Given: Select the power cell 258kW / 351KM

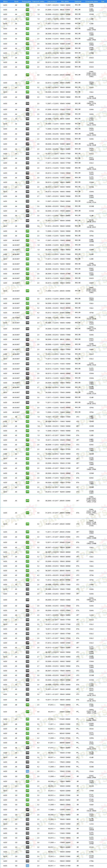Looking at the screenshot, I should tap(65, 767).
